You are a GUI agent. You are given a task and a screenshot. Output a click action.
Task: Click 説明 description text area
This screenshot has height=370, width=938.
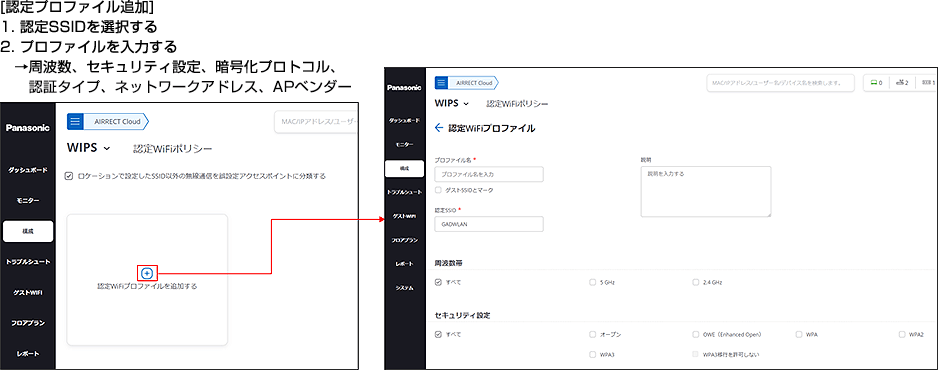point(706,191)
